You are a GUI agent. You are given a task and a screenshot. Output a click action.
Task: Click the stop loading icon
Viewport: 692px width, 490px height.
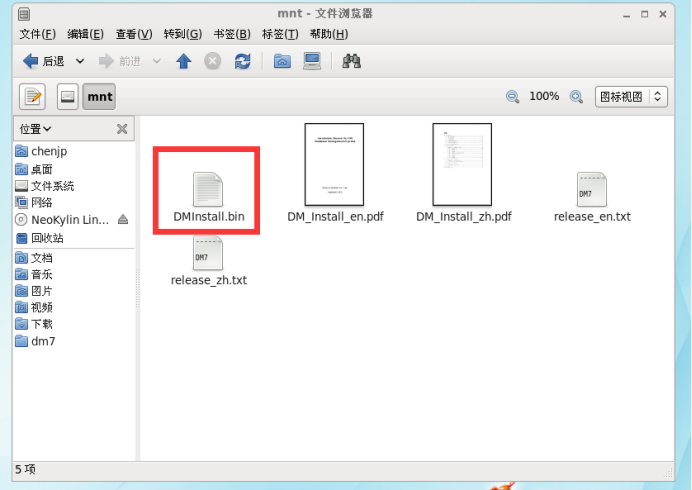point(212,61)
